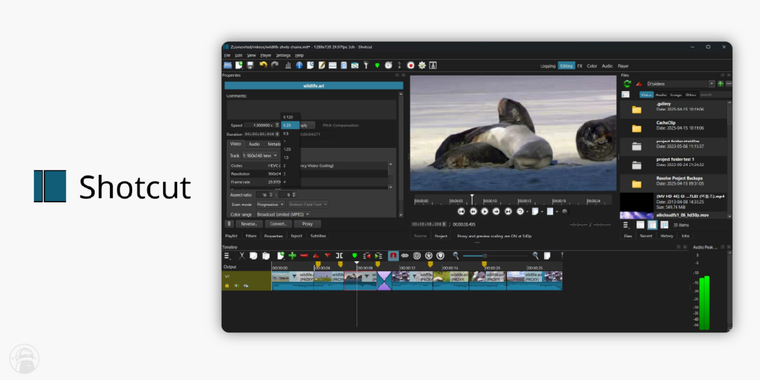Open Color range Broadcast Limited dropdown
This screenshot has height=380, width=760.
[283, 214]
